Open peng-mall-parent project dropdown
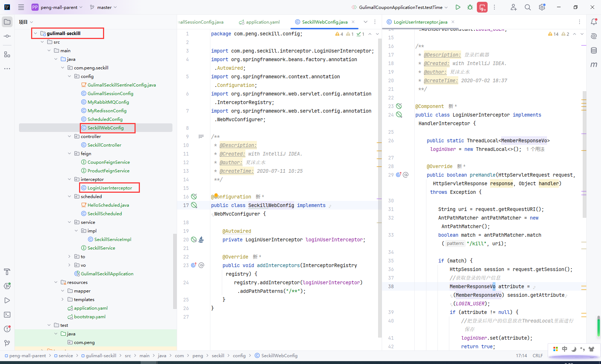This screenshot has height=364, width=601. coord(57,7)
